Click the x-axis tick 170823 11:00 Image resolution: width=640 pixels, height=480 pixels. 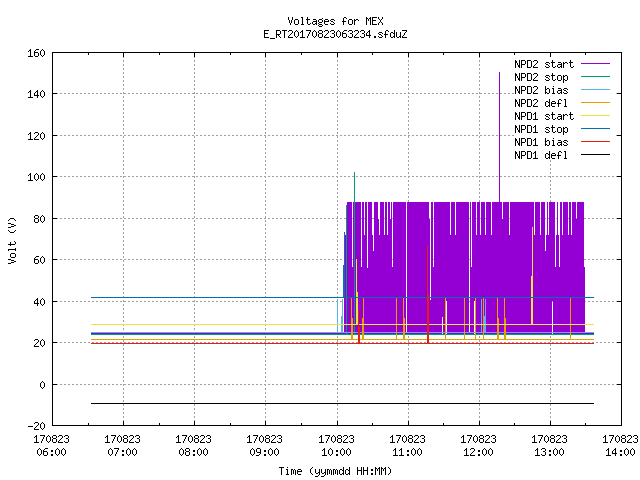(x=407, y=446)
